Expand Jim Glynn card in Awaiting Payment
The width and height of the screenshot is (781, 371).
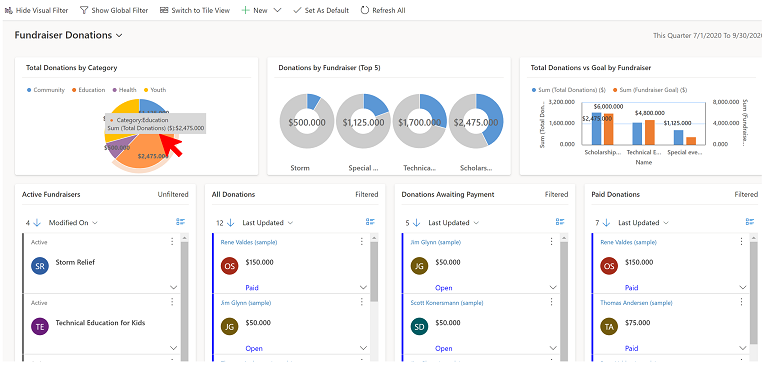(553, 287)
